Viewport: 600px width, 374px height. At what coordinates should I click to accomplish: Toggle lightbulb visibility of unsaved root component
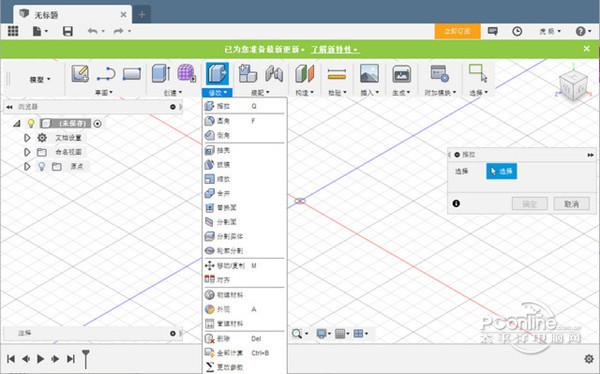point(31,123)
